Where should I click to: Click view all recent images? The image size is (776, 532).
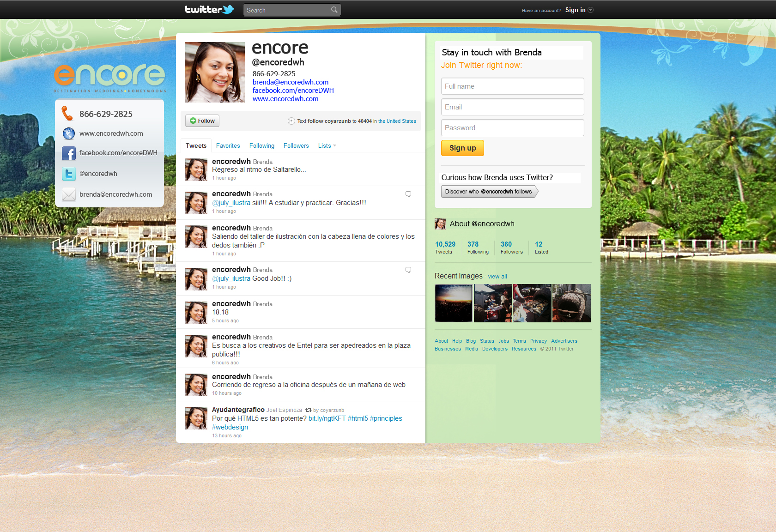point(497,277)
